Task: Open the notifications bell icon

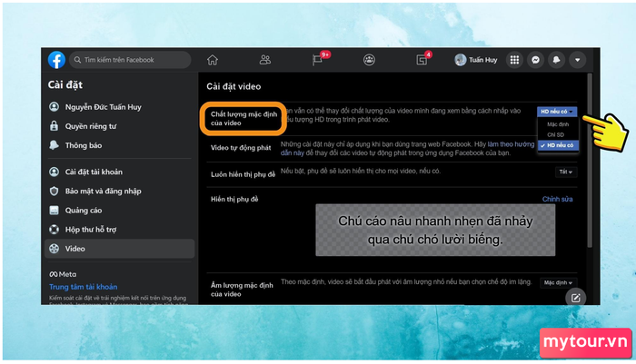Action: pyautogui.click(x=555, y=60)
